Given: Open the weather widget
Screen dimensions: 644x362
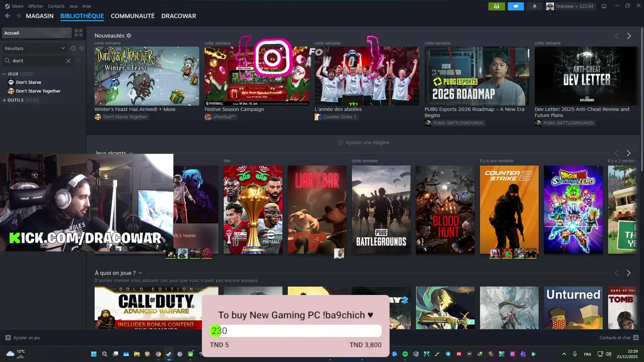Looking at the screenshot, I should tap(16, 354).
